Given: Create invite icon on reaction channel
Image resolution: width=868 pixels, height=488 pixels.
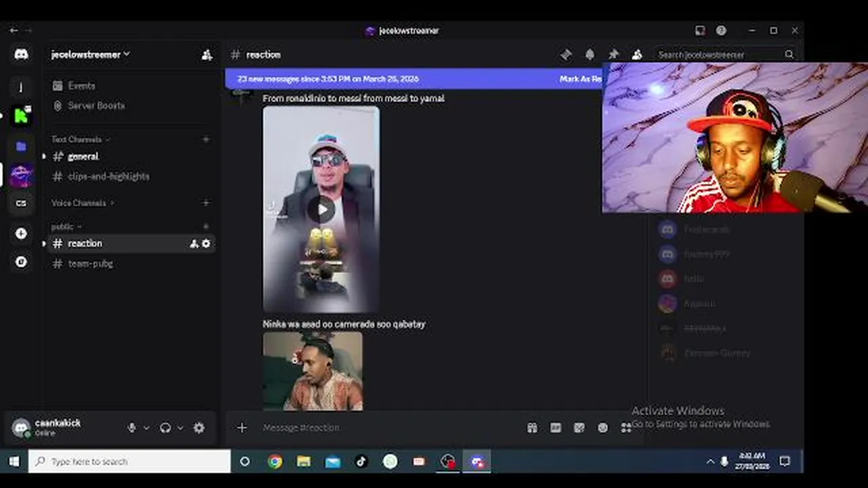Looking at the screenshot, I should coord(194,243).
